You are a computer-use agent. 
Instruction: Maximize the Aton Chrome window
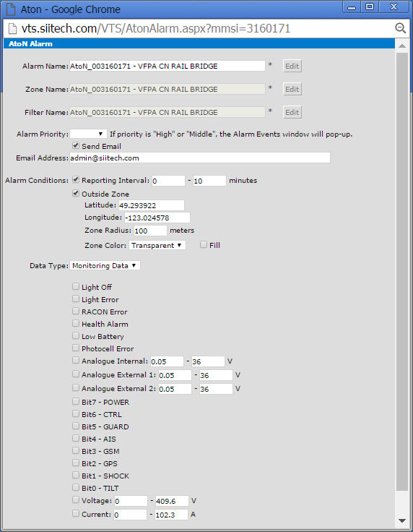click(370, 7)
